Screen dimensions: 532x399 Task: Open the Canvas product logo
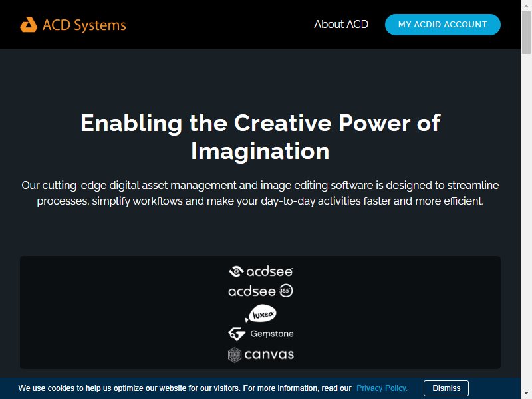click(x=261, y=355)
